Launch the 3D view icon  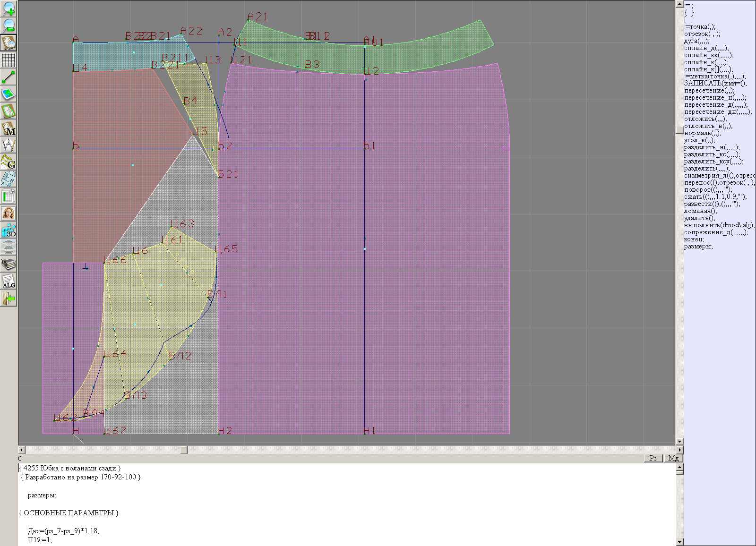pyautogui.click(x=9, y=230)
